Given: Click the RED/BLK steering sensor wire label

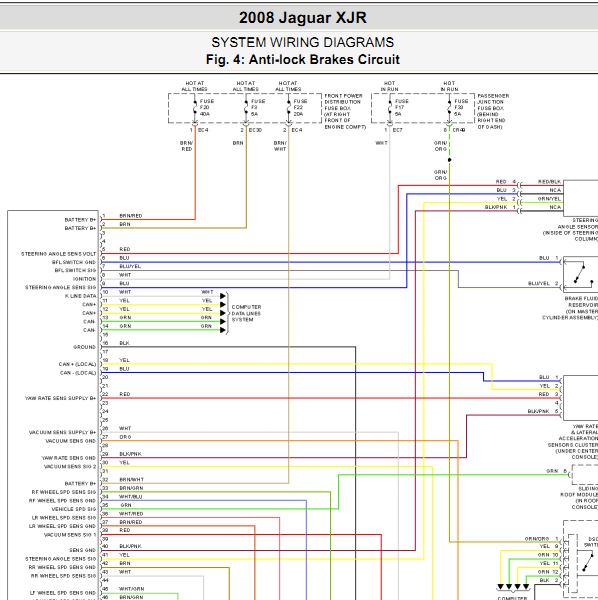Looking at the screenshot, I should [x=549, y=182].
